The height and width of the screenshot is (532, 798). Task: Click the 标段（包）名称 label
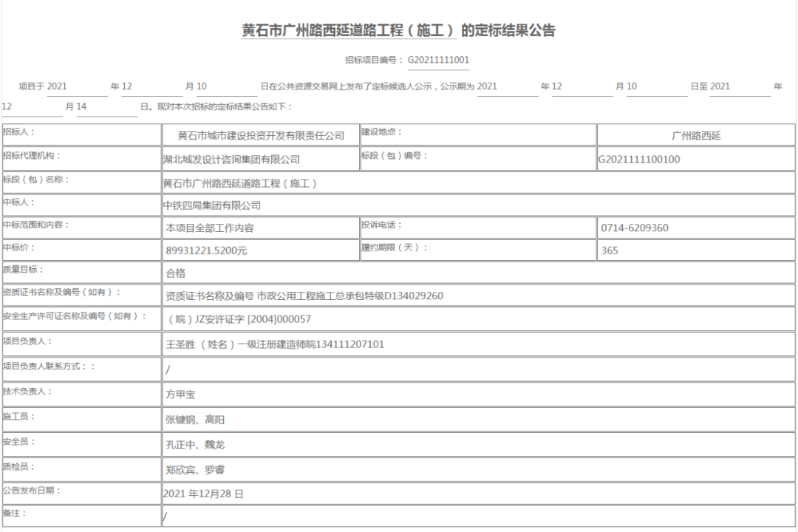35,180
